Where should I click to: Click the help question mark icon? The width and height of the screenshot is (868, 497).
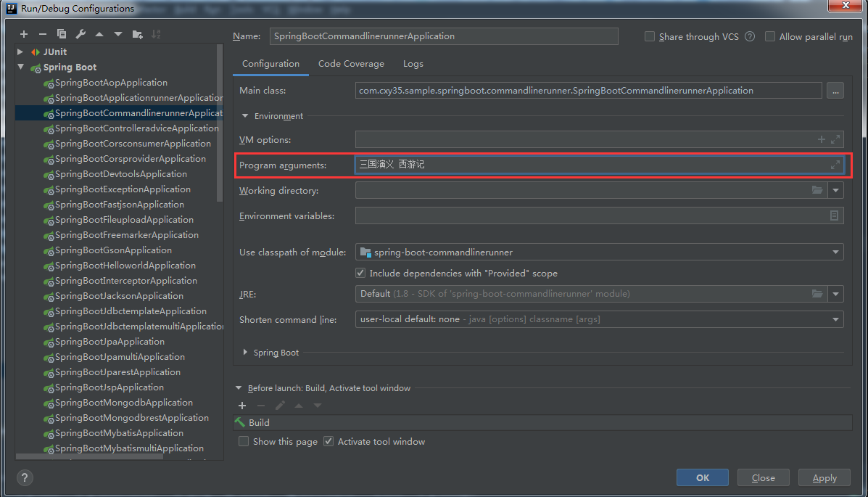coord(25,477)
